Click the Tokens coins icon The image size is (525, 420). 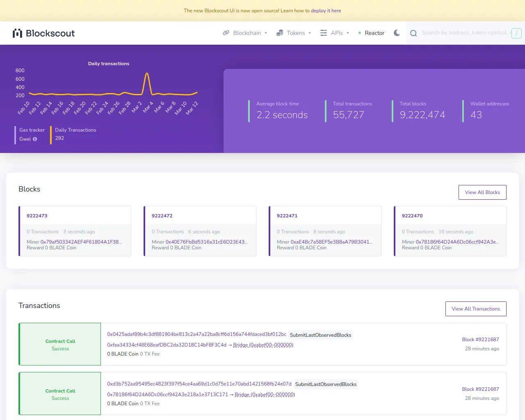(x=280, y=33)
